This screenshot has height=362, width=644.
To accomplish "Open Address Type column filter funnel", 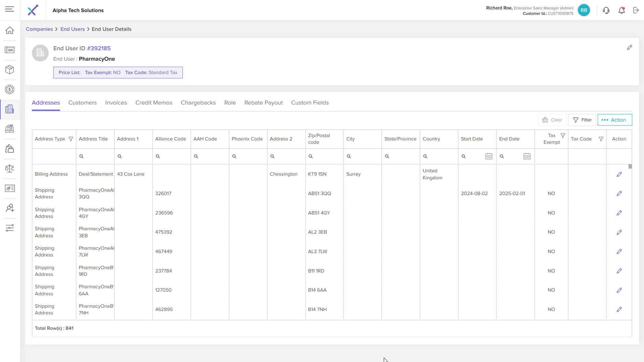I will point(71,139).
